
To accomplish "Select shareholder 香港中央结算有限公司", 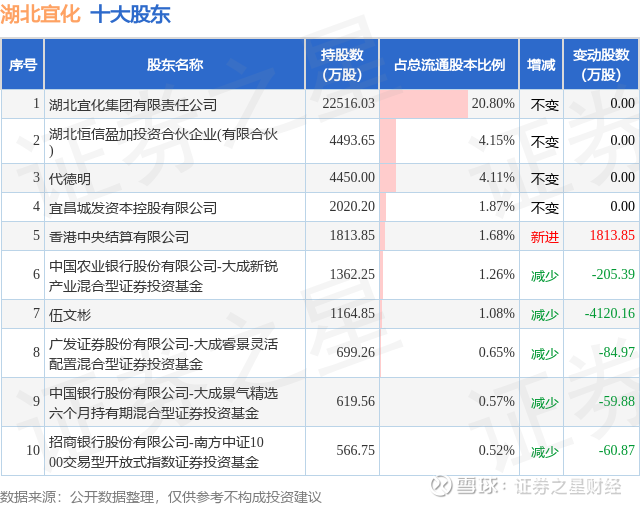I will point(119,237).
